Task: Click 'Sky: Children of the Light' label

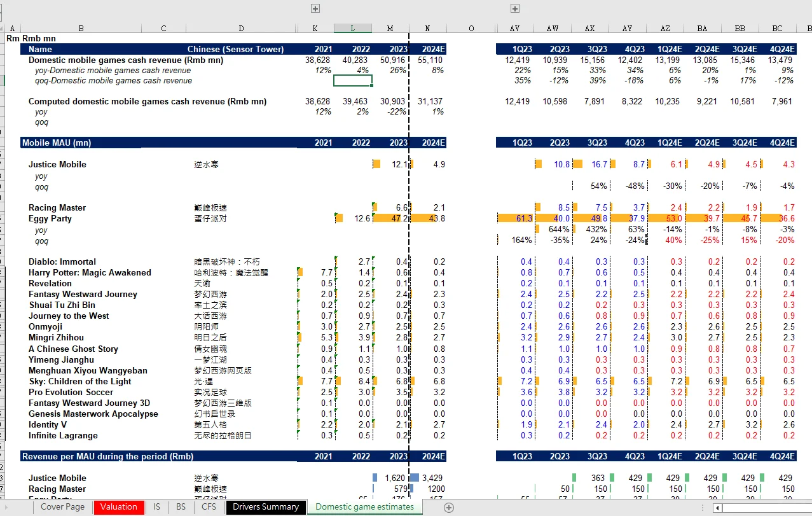Action: pyautogui.click(x=80, y=381)
